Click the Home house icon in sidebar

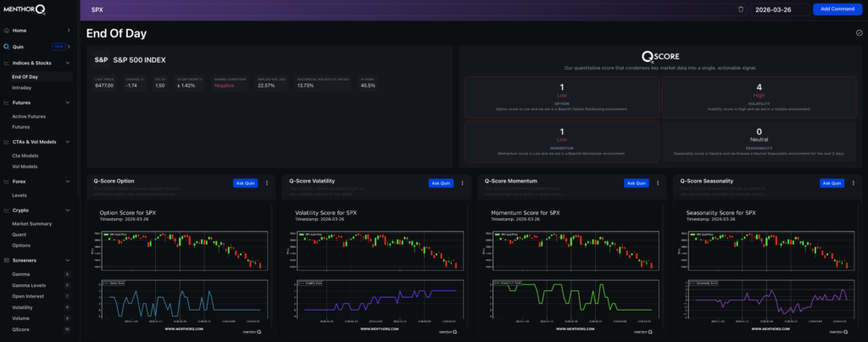pyautogui.click(x=6, y=31)
